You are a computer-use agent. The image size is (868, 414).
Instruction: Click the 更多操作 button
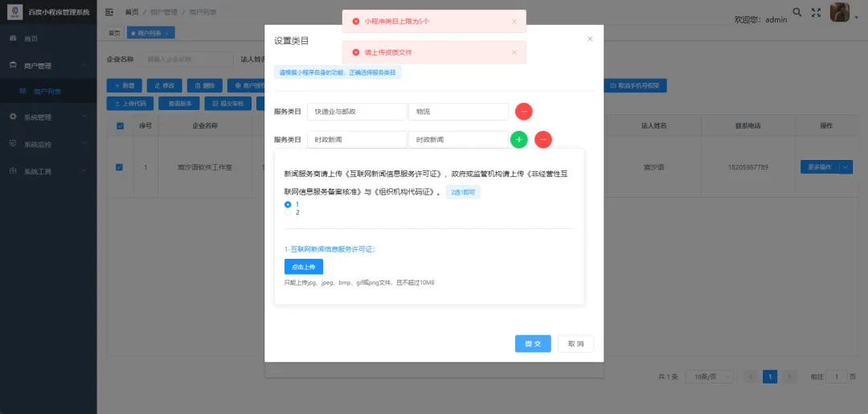pos(819,167)
